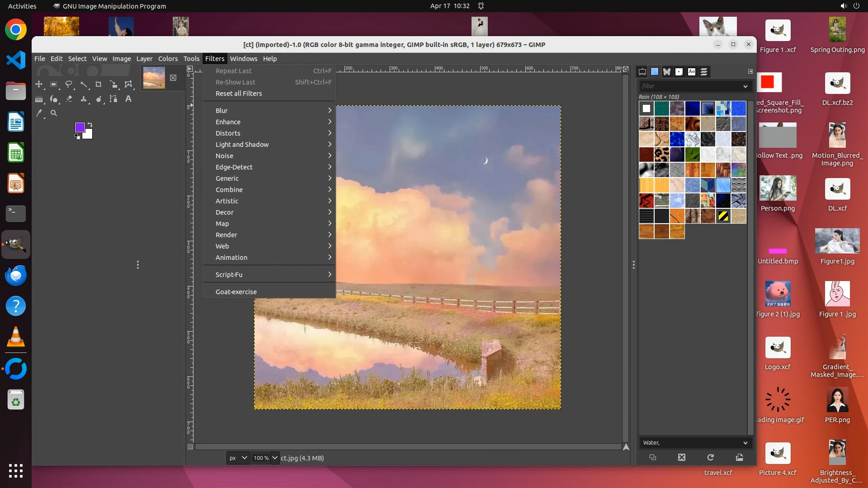Viewport: 868px width, 488px height.
Task: Select the Eraser tool
Action: [x=69, y=99]
